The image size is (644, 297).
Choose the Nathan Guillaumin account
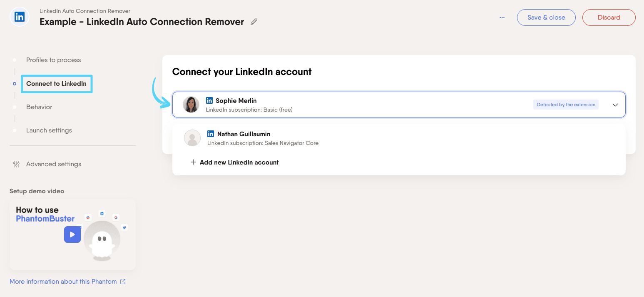tap(399, 138)
